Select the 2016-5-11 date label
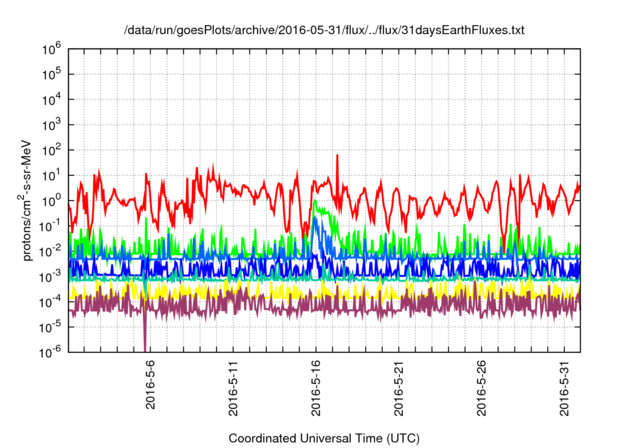 coord(233,388)
